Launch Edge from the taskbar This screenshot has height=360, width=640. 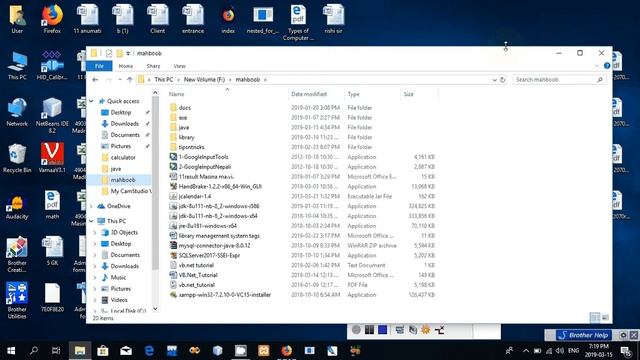(149, 351)
